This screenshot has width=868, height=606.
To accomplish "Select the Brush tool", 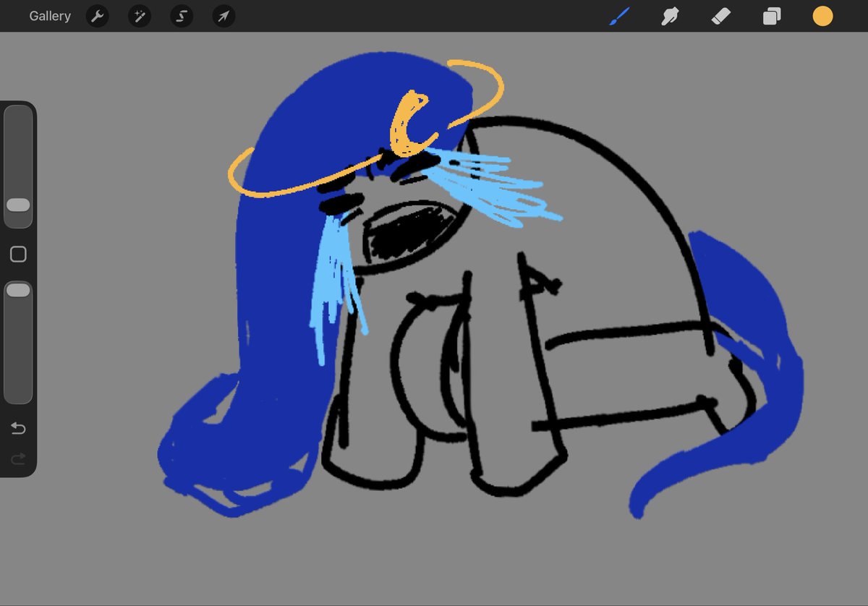I will (619, 16).
